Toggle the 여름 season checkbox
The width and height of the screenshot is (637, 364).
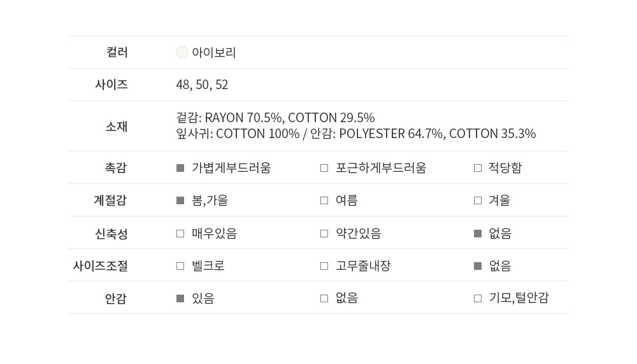point(324,200)
